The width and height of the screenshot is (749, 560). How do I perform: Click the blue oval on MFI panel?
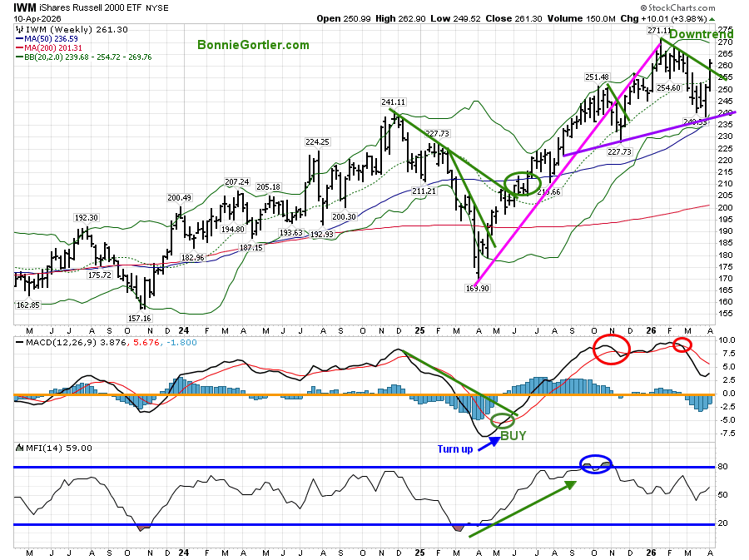point(596,465)
